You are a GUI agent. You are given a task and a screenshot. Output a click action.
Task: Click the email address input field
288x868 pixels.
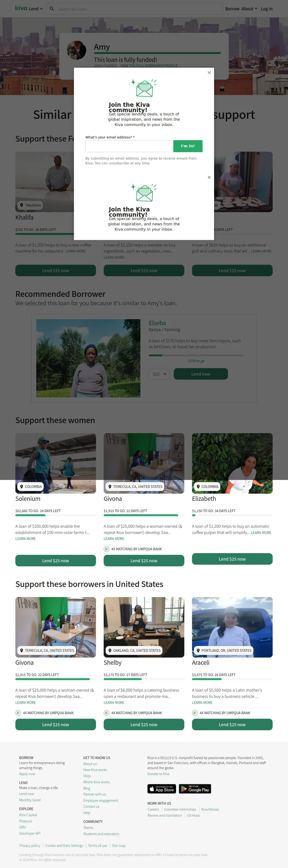click(129, 146)
